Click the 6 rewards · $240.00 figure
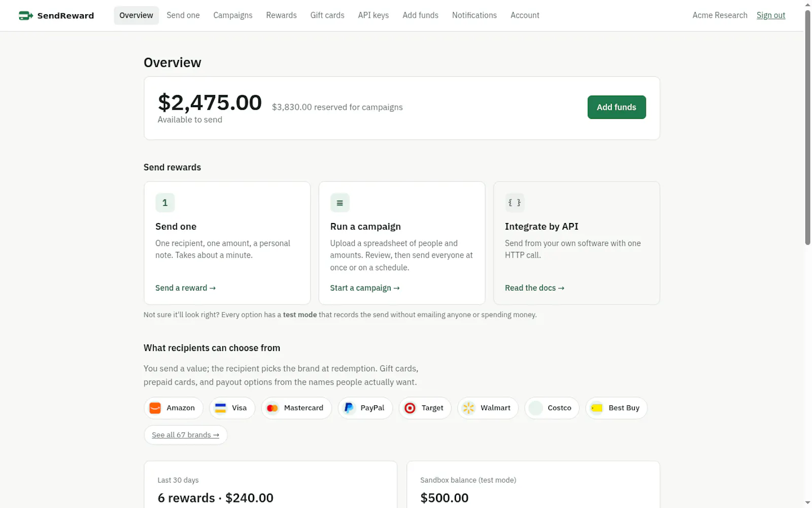This screenshot has height=508, width=812. [216, 498]
